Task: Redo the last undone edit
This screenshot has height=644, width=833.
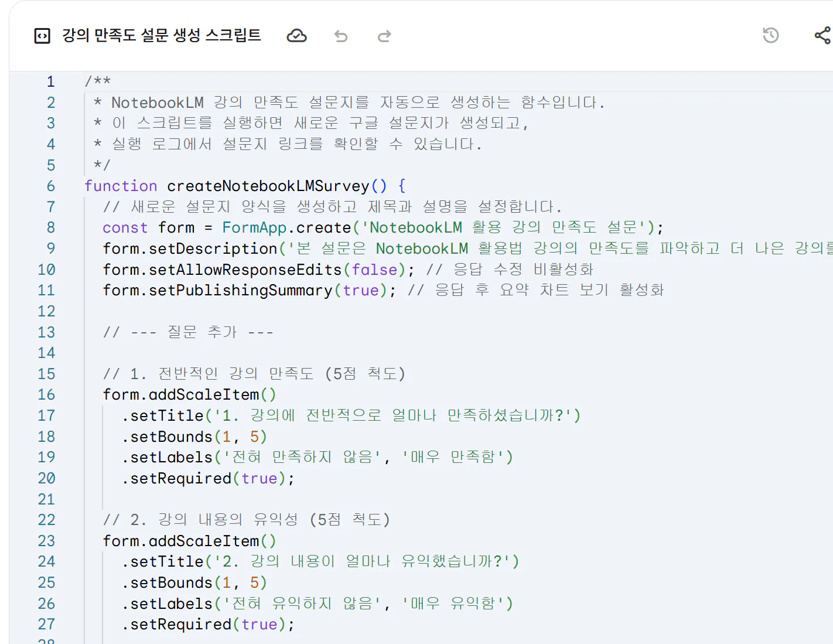Action: pyautogui.click(x=384, y=36)
